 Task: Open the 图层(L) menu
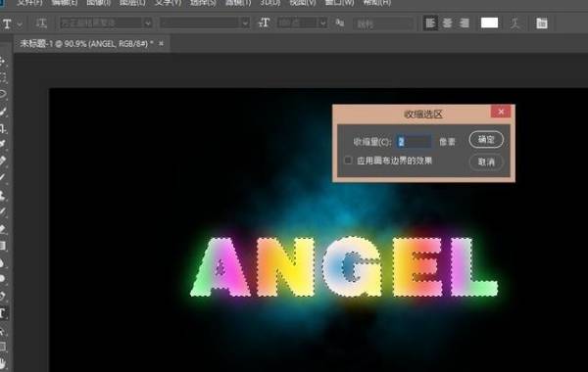tap(132, 3)
